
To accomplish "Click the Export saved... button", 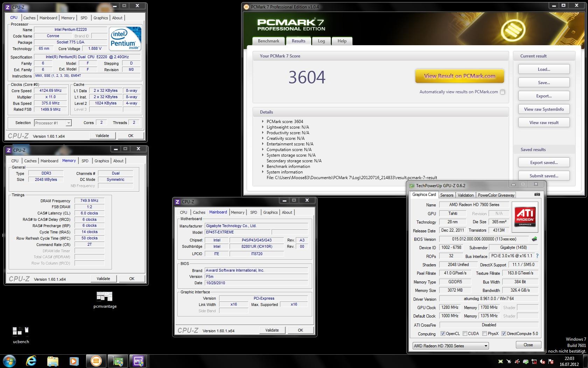I will point(544,163).
